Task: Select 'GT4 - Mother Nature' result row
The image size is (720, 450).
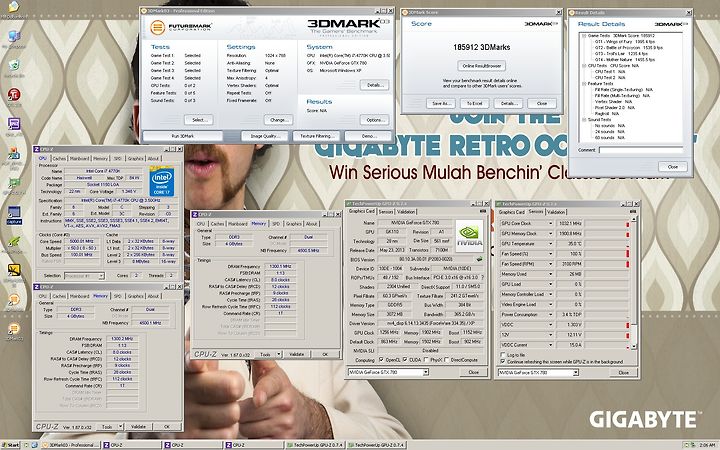Action: 625,59
